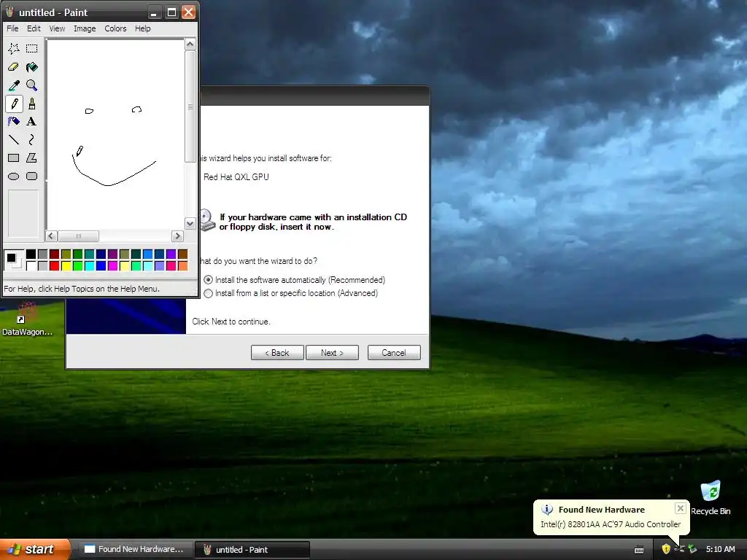Image resolution: width=747 pixels, height=560 pixels.
Task: Pick the Polygon shape tool
Action: point(32,157)
